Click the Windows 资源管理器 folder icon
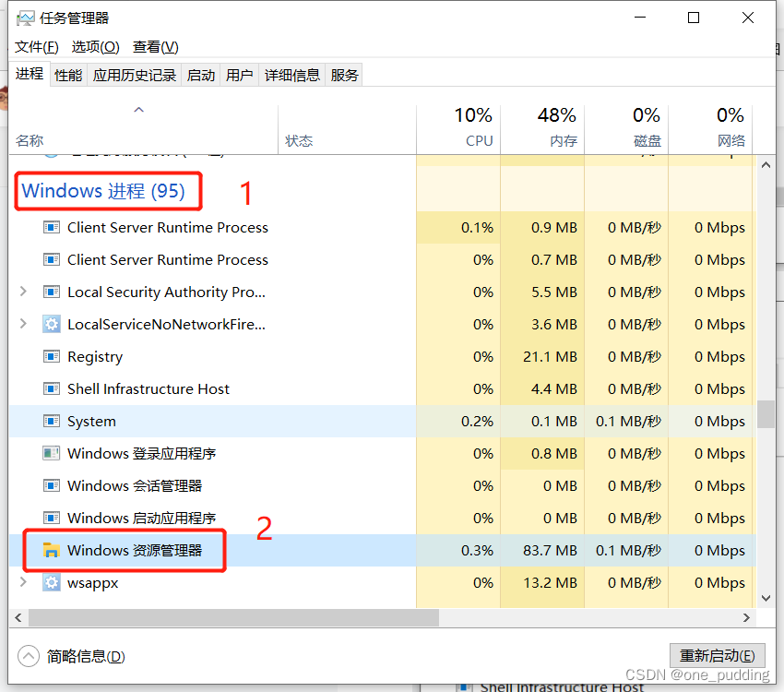This screenshot has width=784, height=692. tap(52, 550)
